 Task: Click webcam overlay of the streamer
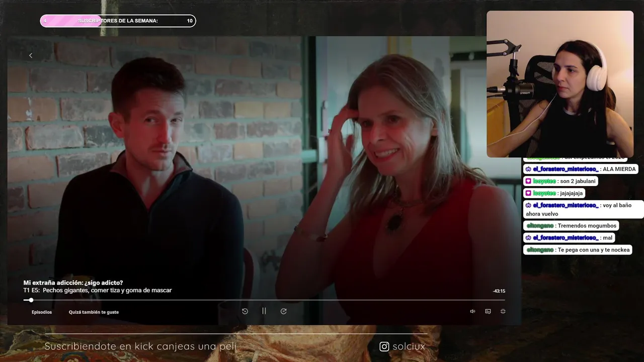point(560,84)
